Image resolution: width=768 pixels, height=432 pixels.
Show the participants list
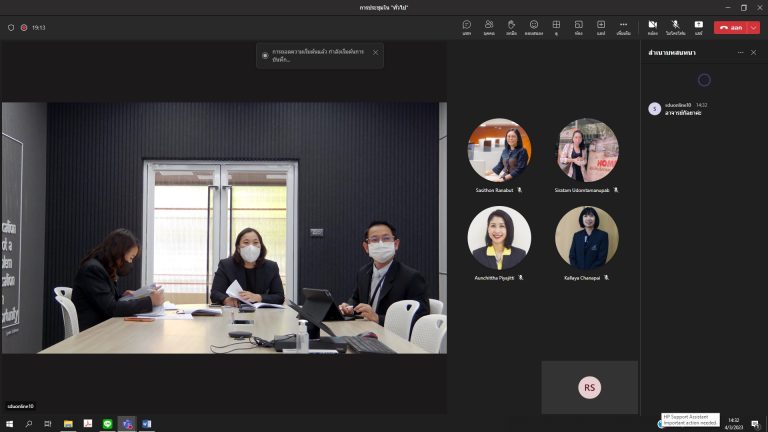click(489, 26)
